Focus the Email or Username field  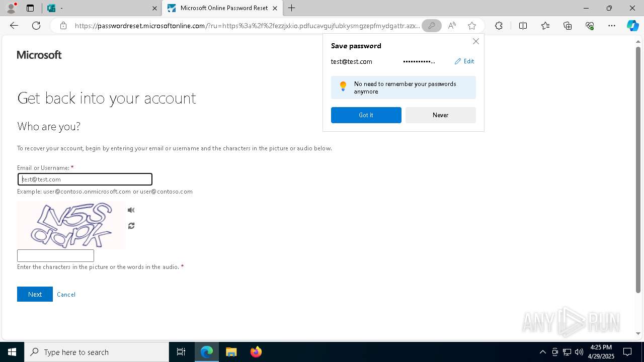click(85, 179)
